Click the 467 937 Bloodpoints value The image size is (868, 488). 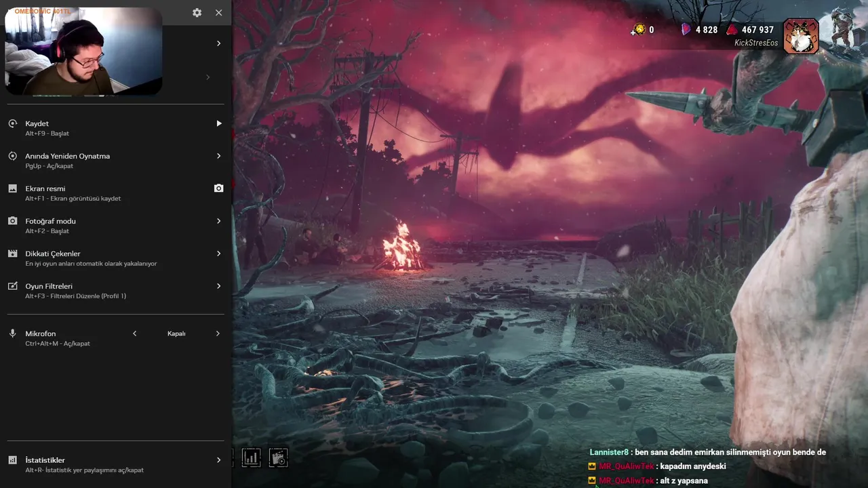tap(757, 30)
